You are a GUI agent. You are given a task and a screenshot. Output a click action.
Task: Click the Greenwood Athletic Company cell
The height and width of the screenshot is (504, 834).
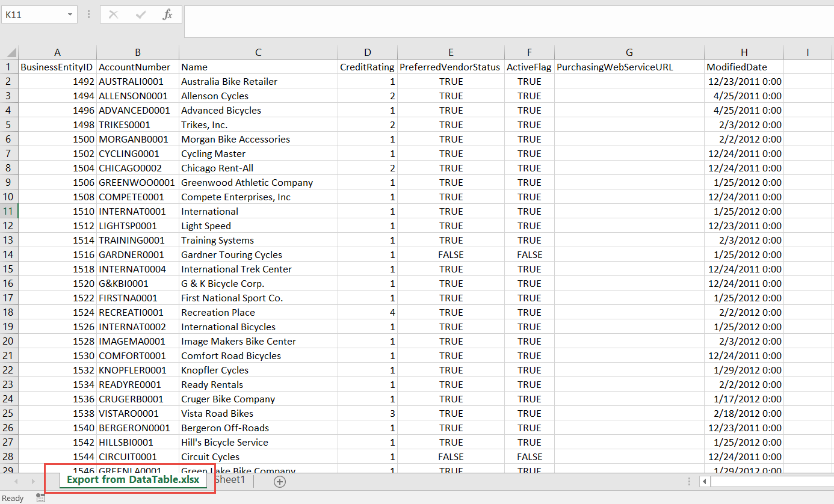click(x=258, y=182)
